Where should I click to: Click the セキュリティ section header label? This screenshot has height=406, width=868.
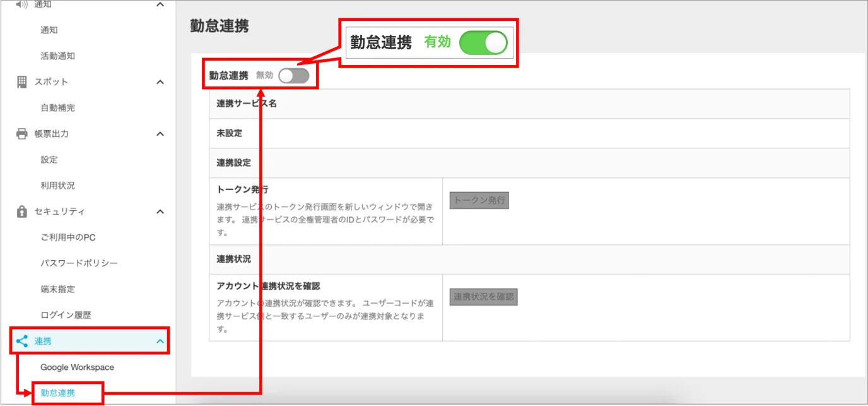point(60,212)
